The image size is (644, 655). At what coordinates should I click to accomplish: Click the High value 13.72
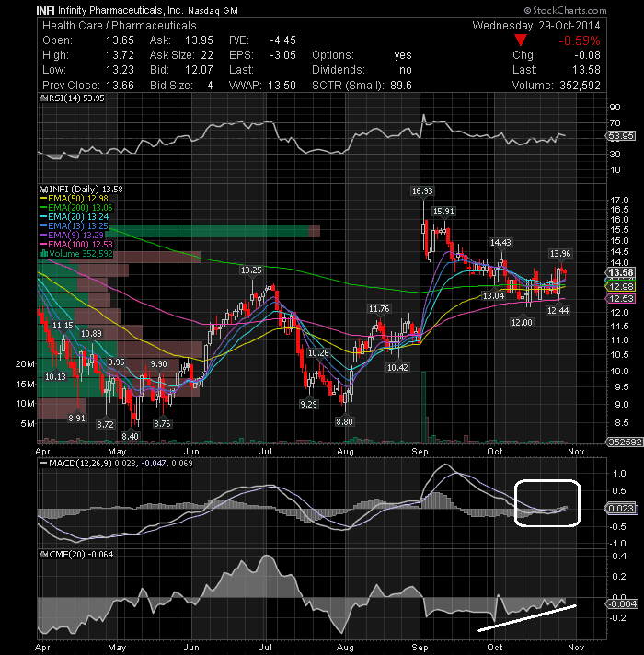(120, 55)
